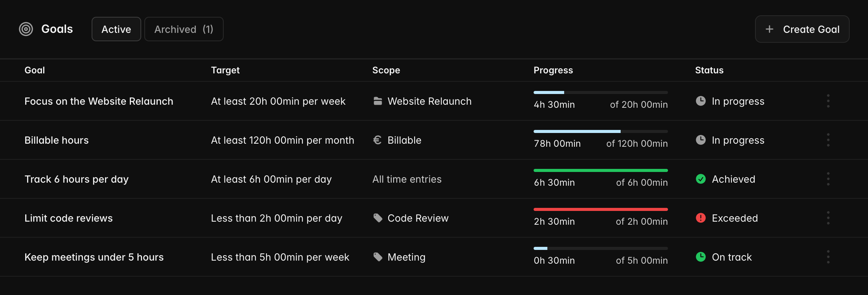Click the All time entries scope text
Viewport: 868px width, 295px height.
point(407,179)
